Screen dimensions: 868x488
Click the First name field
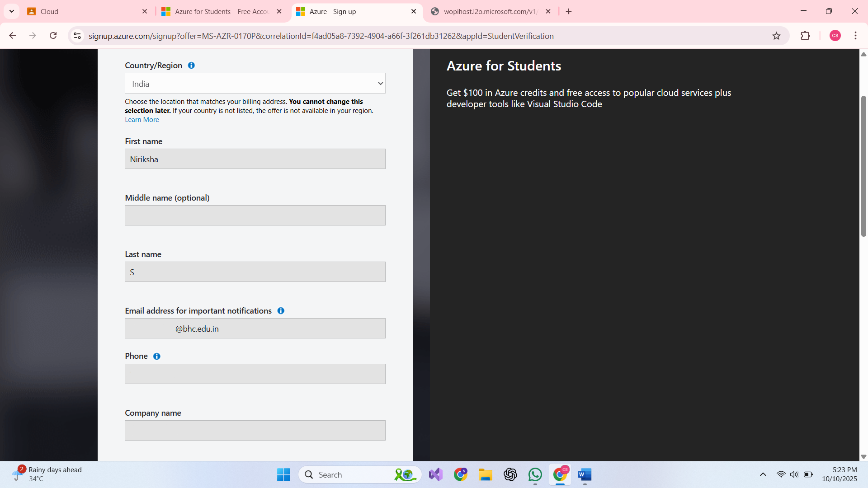coord(255,159)
